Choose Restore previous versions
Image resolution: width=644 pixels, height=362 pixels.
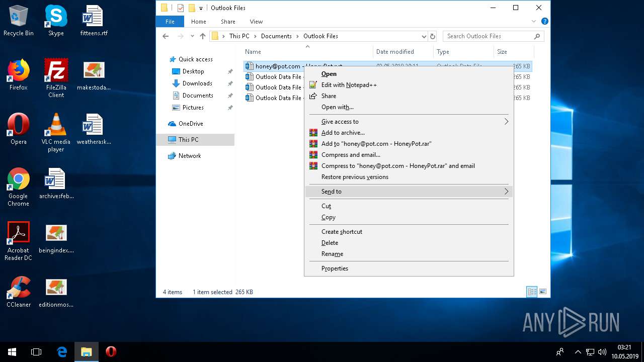click(409, 177)
